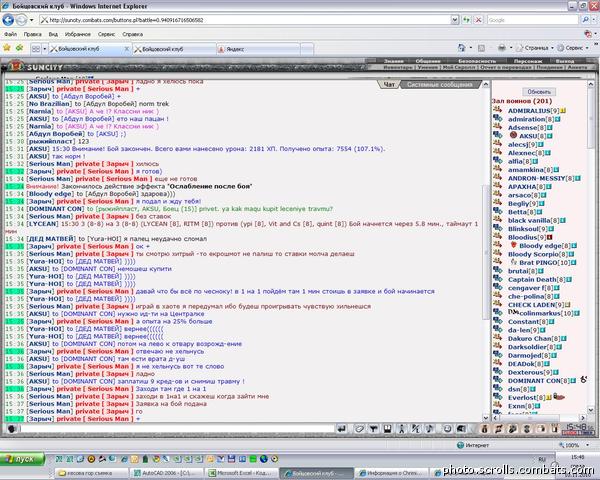
Task: Click the Print icon in IE toolbar
Action: (x=502, y=48)
